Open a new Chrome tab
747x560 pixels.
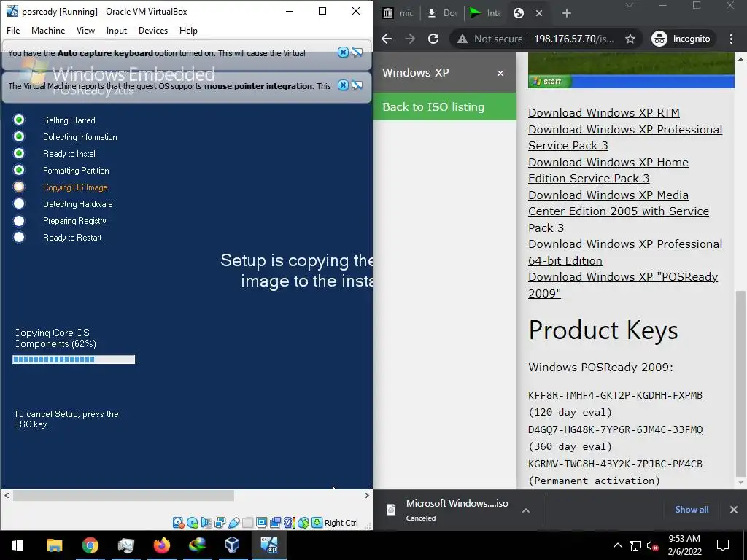click(566, 13)
